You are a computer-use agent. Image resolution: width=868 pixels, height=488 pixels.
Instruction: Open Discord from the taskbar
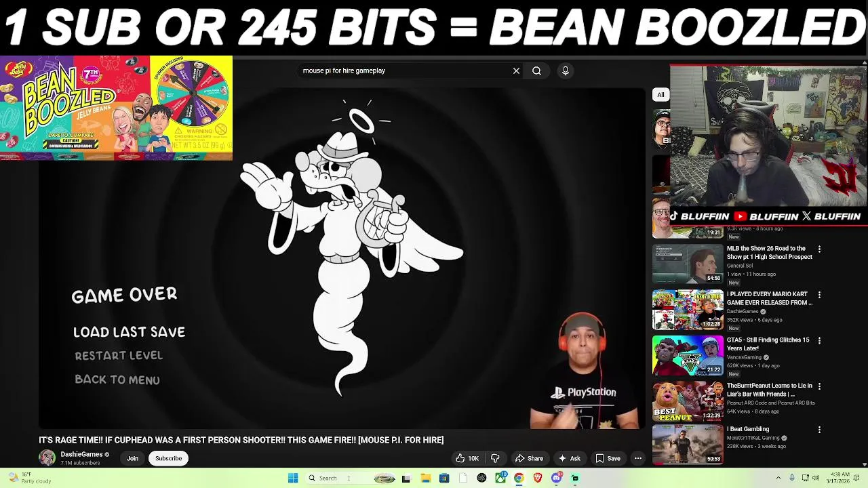tap(557, 479)
